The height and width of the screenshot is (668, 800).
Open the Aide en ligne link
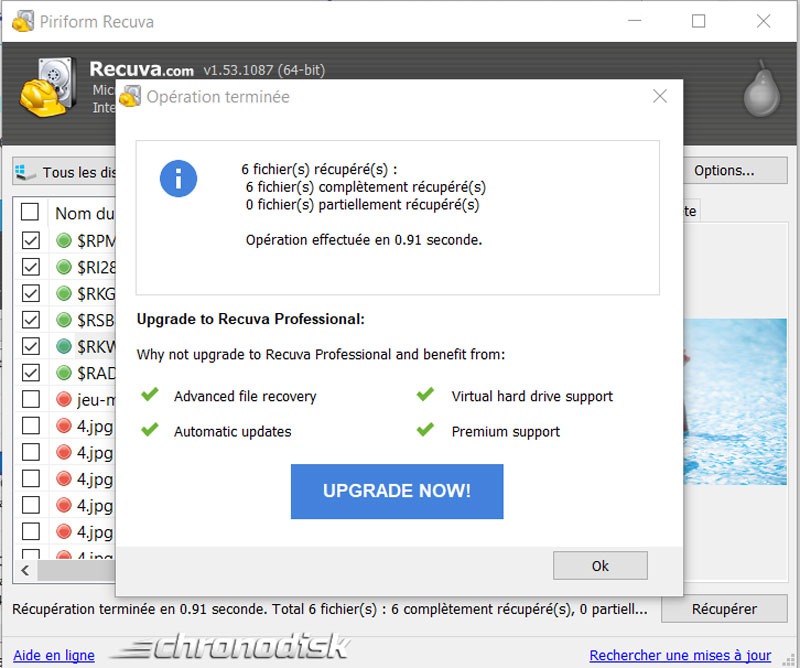tap(54, 655)
